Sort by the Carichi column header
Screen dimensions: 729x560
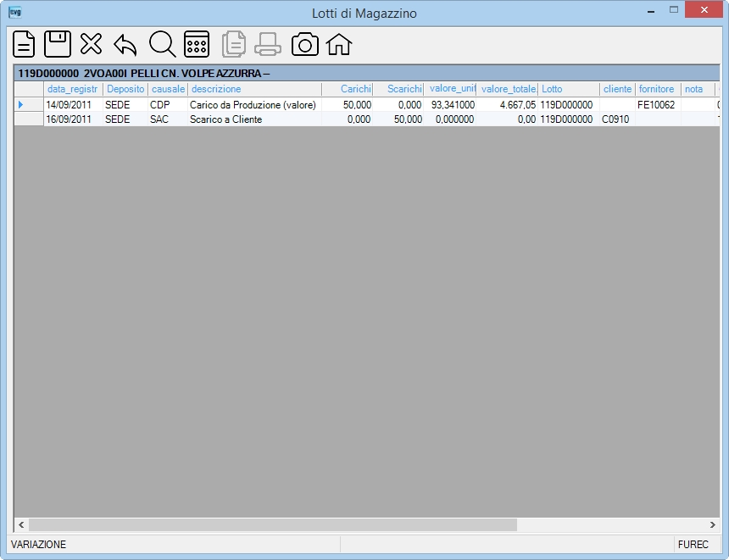coord(347,89)
